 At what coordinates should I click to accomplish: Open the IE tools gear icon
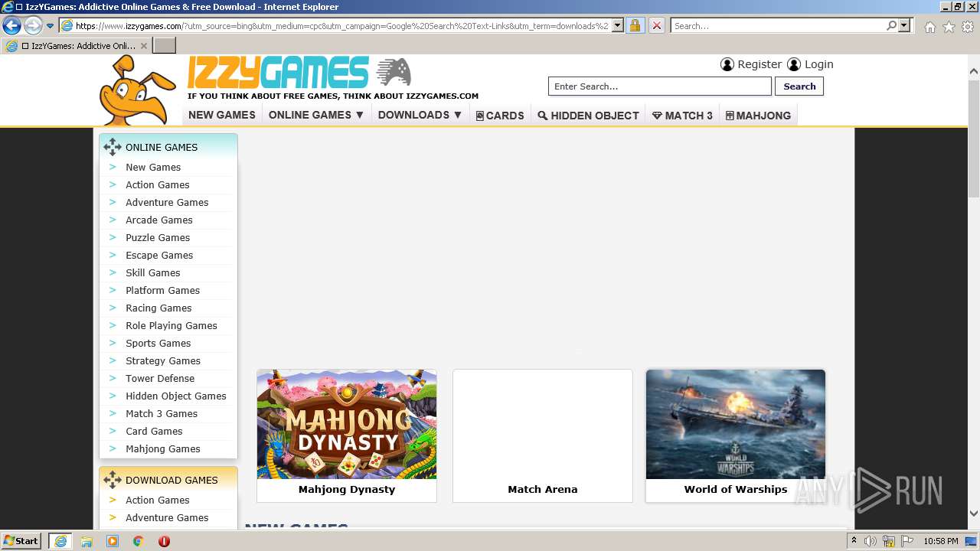pyautogui.click(x=968, y=26)
